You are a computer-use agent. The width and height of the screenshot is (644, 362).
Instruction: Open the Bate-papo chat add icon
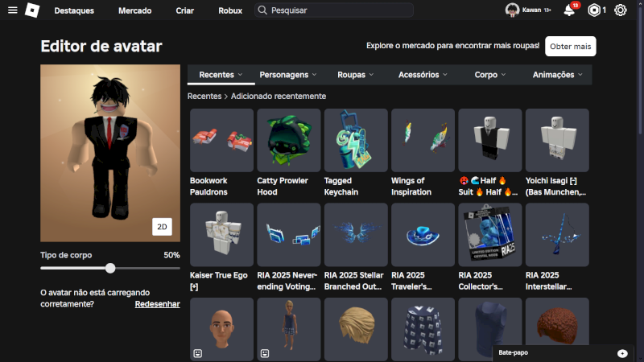622,353
